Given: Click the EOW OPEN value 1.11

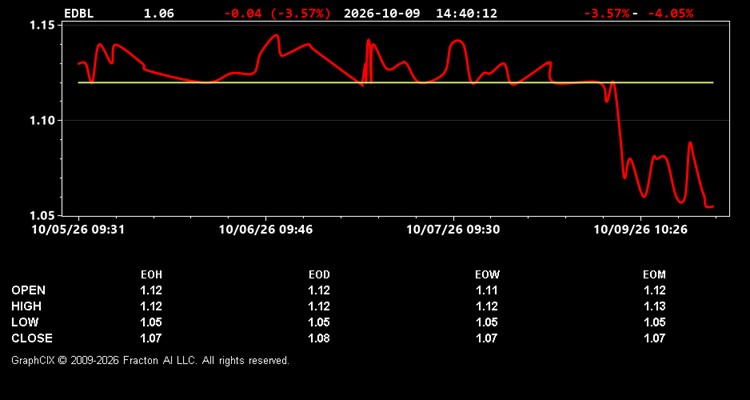Looking at the screenshot, I should point(486,290).
